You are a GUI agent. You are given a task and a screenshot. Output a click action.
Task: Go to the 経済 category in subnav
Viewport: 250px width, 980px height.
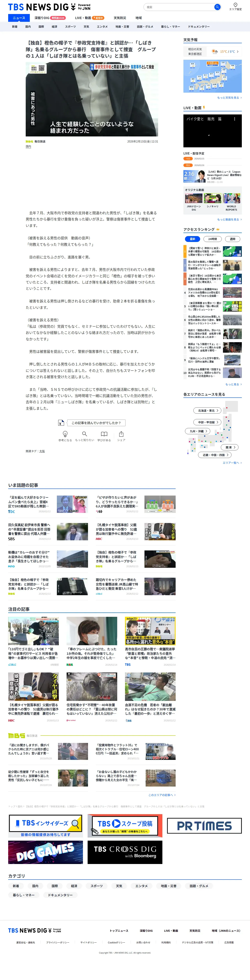54,27
